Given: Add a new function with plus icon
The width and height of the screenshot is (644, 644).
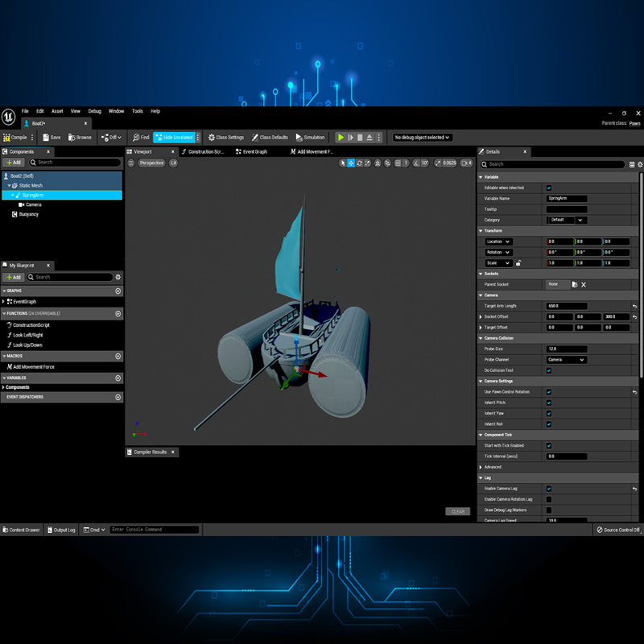Looking at the screenshot, I should pyautogui.click(x=118, y=313).
